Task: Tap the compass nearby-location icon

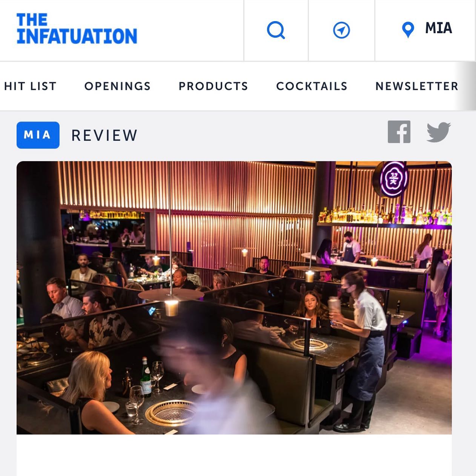Action: (x=341, y=30)
